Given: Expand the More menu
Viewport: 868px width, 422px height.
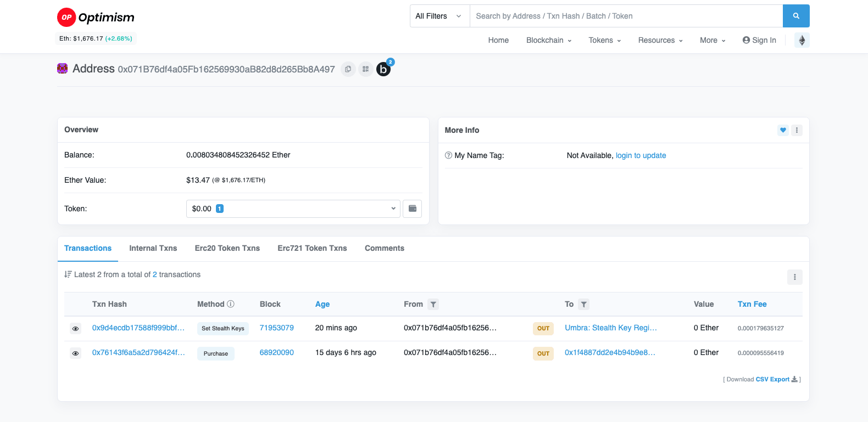Looking at the screenshot, I should tap(713, 40).
